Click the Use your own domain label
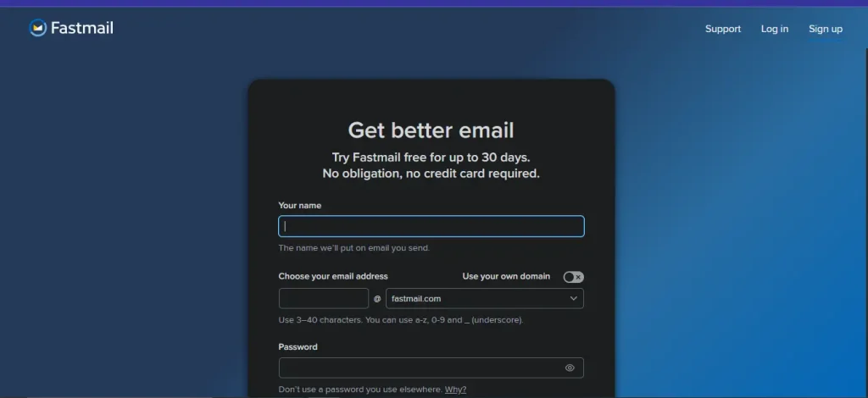Image resolution: width=868 pixels, height=398 pixels. 506,276
